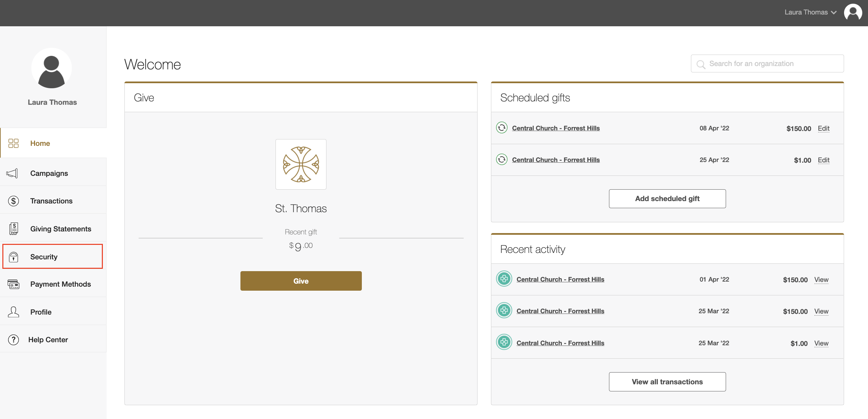
Task: Select the Security padlock icon
Action: [x=13, y=256]
